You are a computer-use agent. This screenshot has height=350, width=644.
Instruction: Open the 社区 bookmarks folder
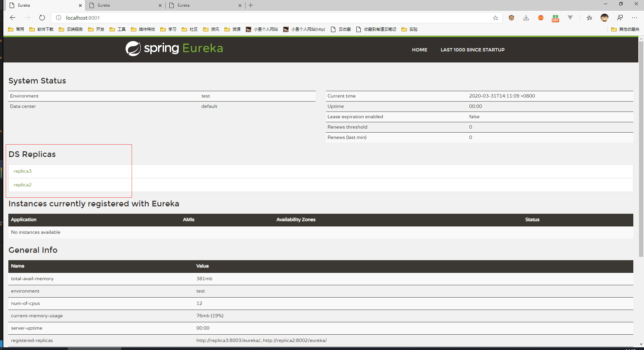(x=190, y=29)
